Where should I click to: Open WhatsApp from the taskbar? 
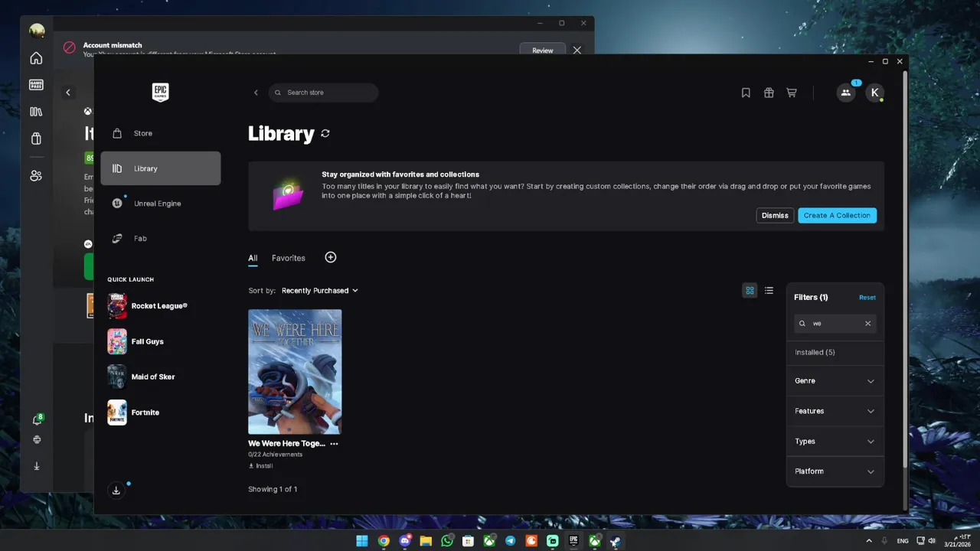pyautogui.click(x=447, y=541)
